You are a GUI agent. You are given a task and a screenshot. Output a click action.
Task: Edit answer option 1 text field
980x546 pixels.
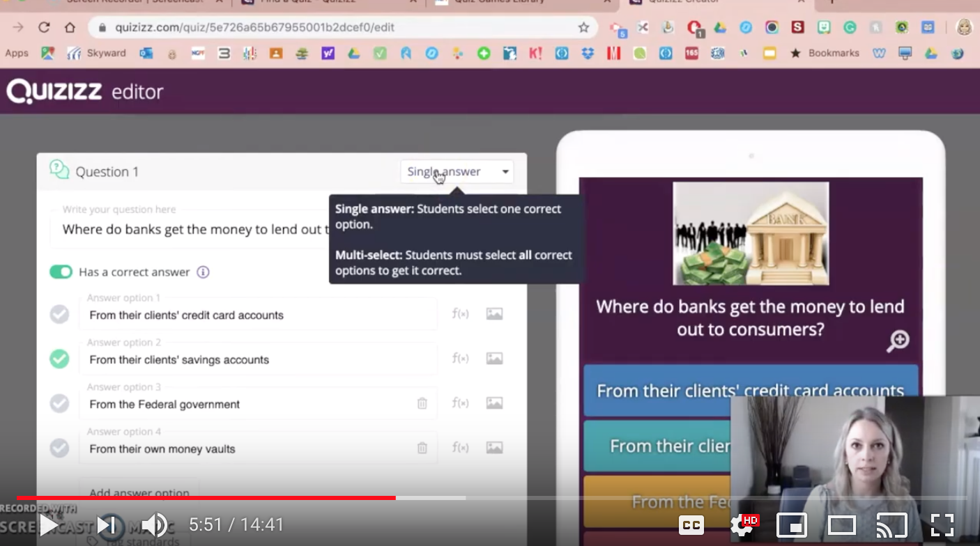click(x=258, y=314)
